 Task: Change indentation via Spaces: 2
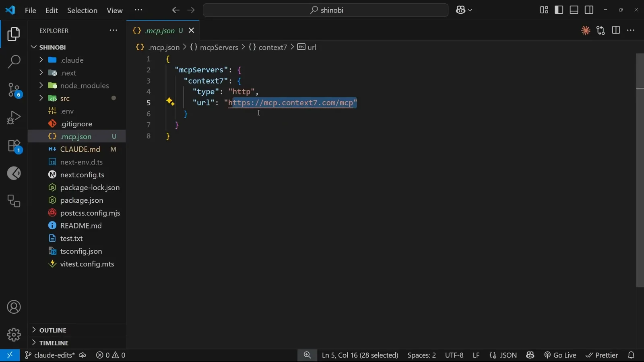pyautogui.click(x=421, y=355)
